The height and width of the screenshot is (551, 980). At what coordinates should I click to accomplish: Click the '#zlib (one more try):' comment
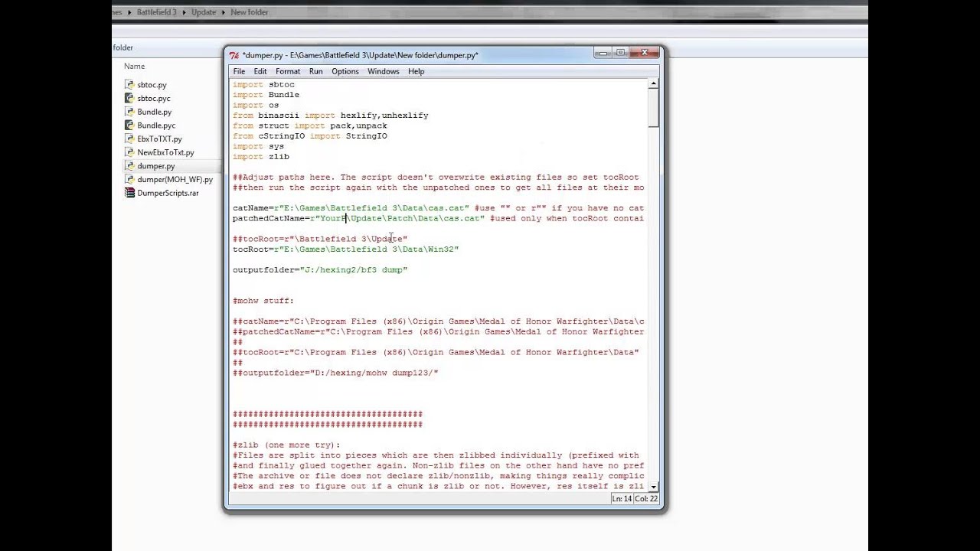[286, 445]
